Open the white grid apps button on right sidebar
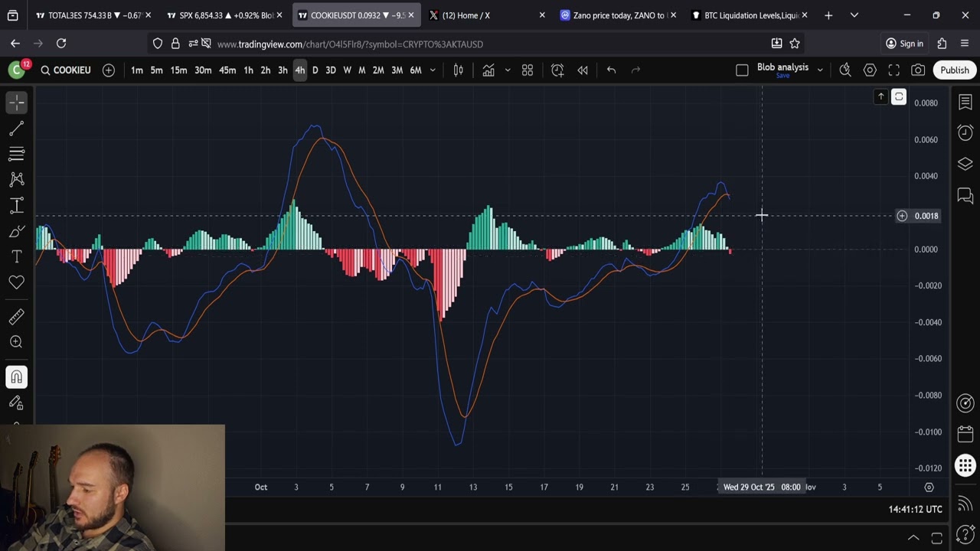980x551 pixels. pyautogui.click(x=965, y=465)
